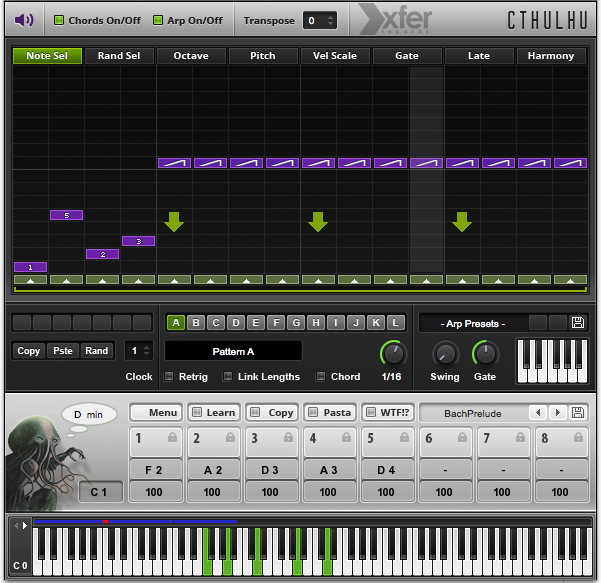The width and height of the screenshot is (601, 583).
Task: Select the purple note block labeled 5
Action: click(67, 215)
